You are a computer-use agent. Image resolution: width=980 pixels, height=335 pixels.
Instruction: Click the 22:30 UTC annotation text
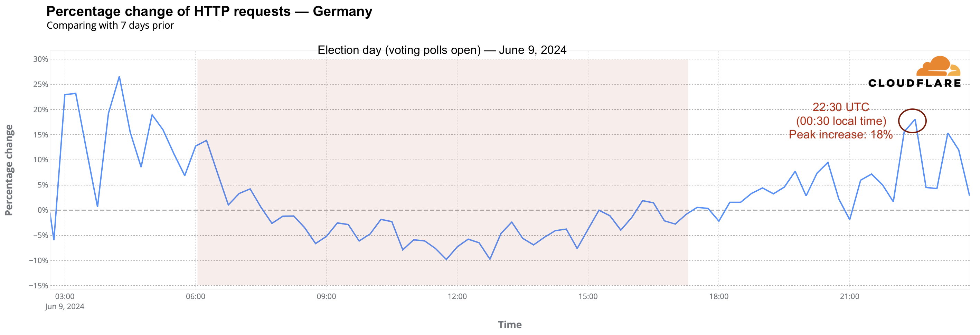point(841,107)
